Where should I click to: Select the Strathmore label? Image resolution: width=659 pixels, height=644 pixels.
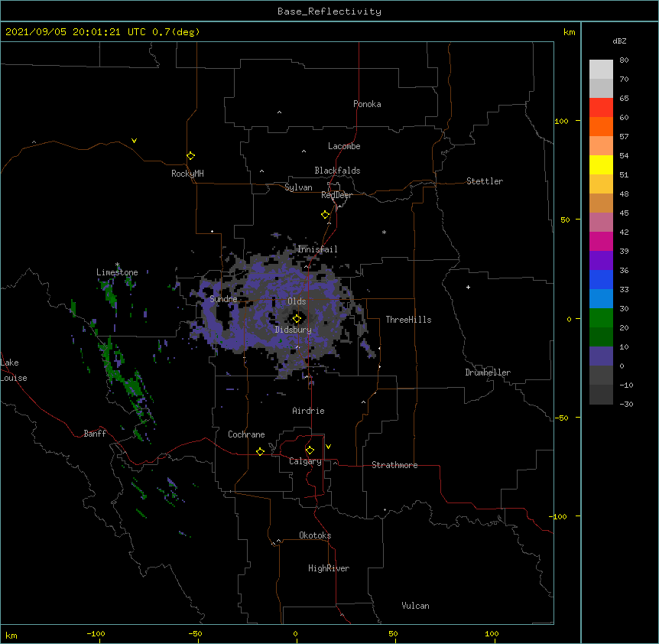(x=394, y=465)
